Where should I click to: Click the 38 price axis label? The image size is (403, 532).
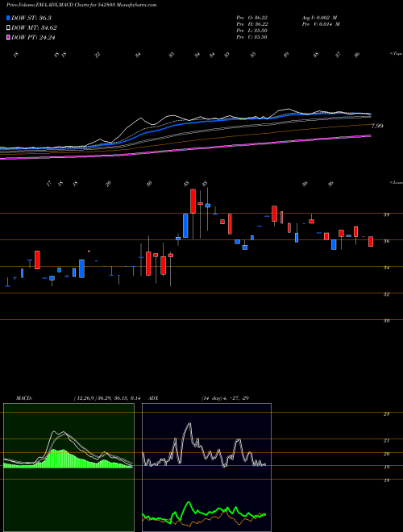(386, 214)
